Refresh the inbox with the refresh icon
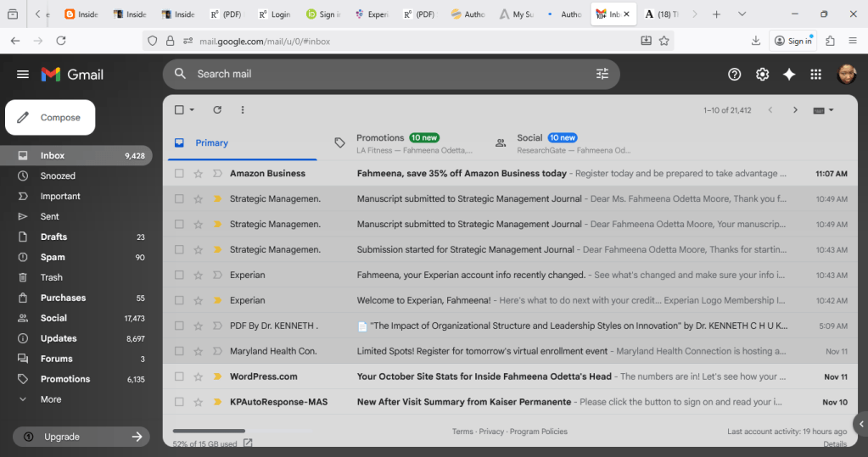 217,109
